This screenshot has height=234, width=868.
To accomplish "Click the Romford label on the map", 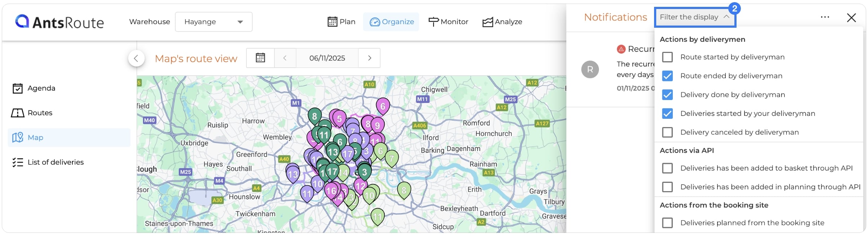I will [x=476, y=123].
